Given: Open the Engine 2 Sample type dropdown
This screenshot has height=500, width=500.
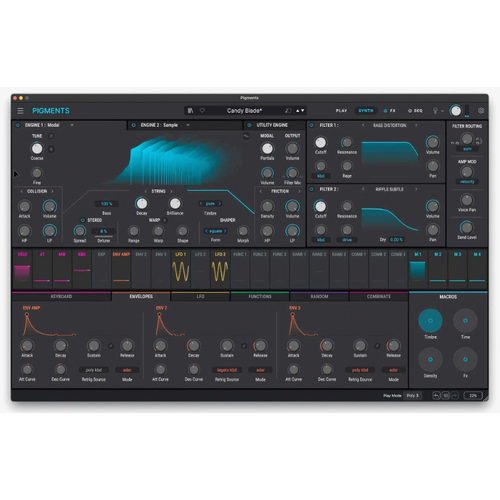Looking at the screenshot, I should pyautogui.click(x=188, y=125).
